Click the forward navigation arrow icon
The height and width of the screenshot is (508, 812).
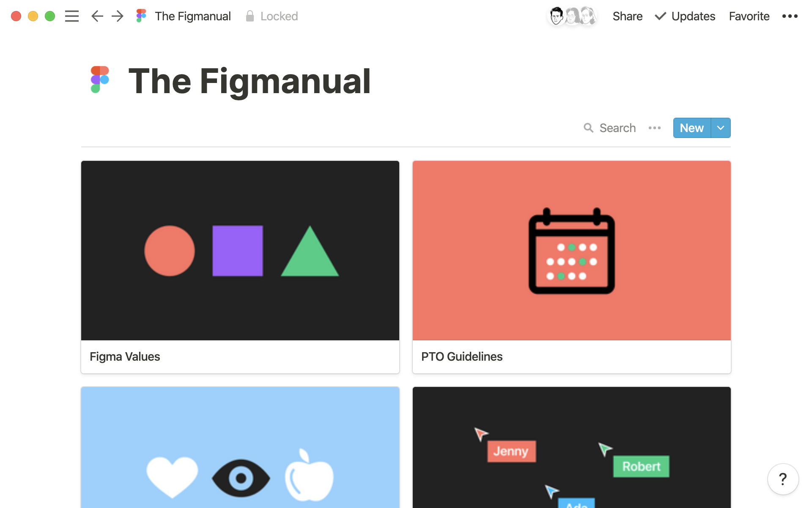(117, 15)
